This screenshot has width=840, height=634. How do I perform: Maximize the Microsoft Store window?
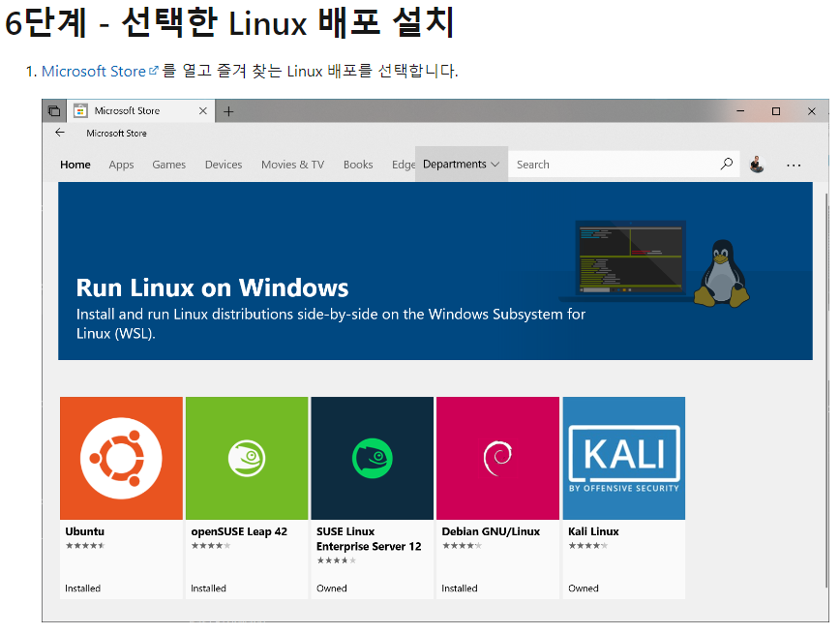click(x=776, y=111)
